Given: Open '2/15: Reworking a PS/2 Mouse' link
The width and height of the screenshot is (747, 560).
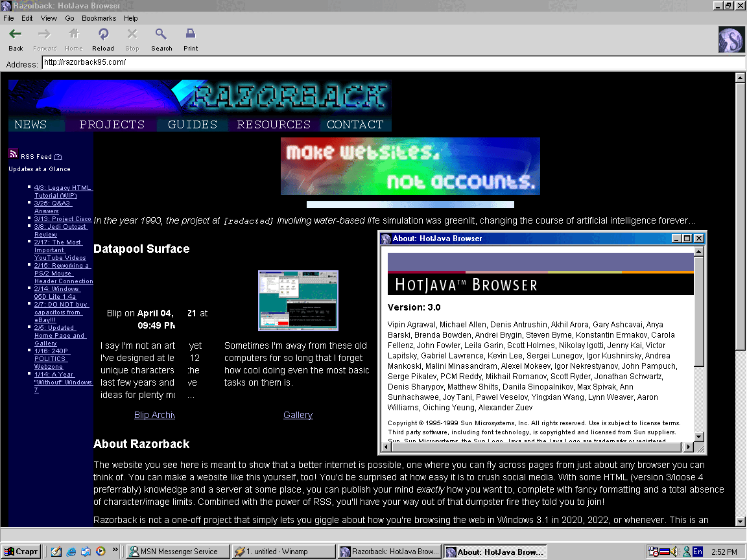Looking at the screenshot, I should pos(64,274).
